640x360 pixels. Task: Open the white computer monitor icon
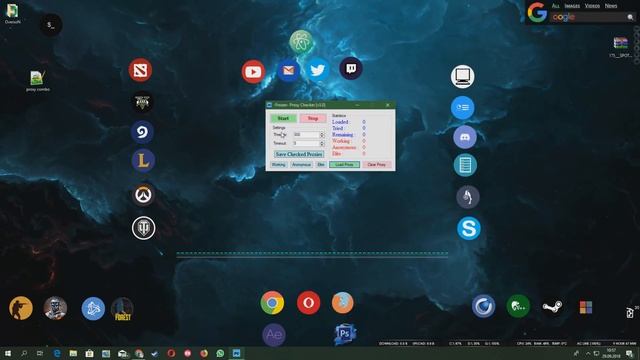pos(462,76)
